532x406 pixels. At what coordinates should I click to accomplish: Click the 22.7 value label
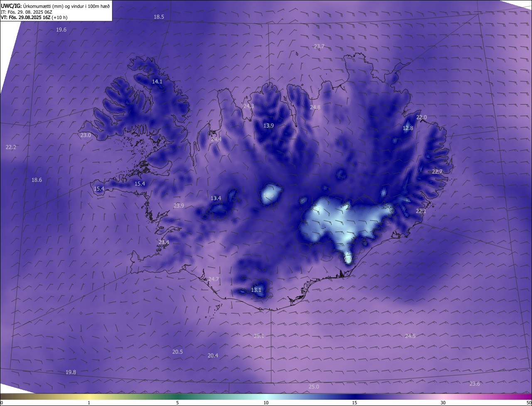[x=437, y=172]
